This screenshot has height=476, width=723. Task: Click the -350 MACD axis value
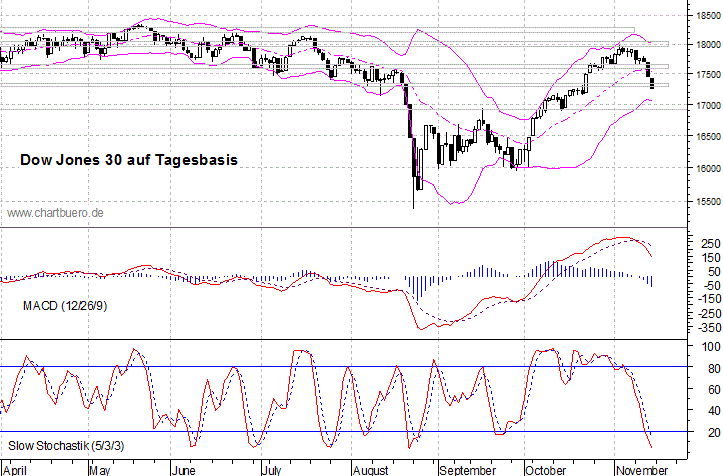coord(708,328)
